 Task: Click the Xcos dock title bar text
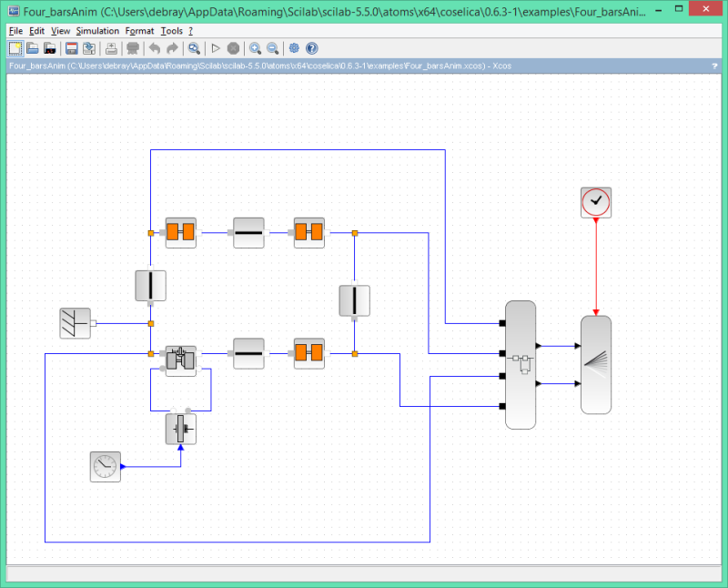[260, 66]
